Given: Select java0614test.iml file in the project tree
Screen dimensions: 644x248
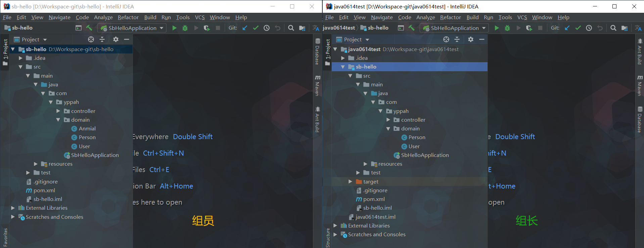Looking at the screenshot, I should point(375,217).
